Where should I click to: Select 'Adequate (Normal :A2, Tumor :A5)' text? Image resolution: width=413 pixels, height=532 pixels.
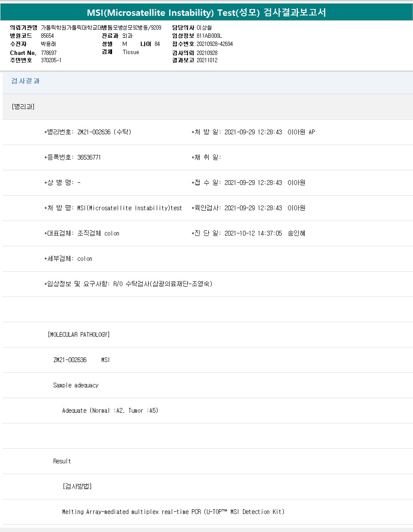coord(110,411)
